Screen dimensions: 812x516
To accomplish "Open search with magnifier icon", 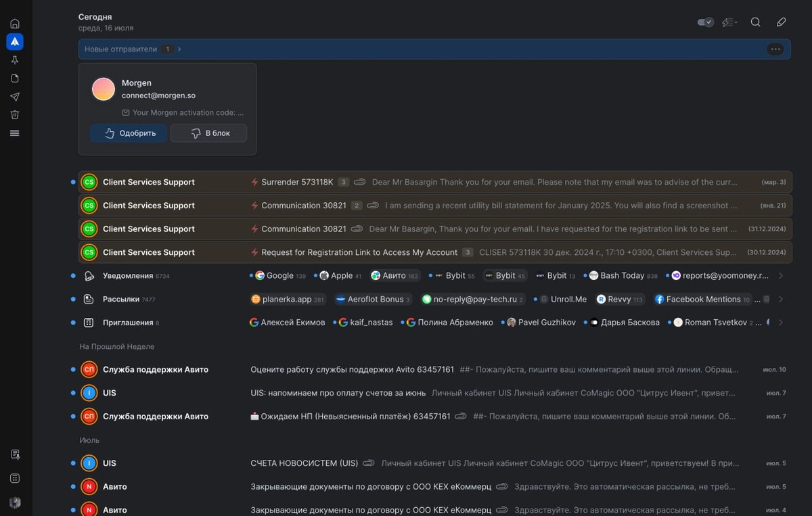I will click(756, 22).
